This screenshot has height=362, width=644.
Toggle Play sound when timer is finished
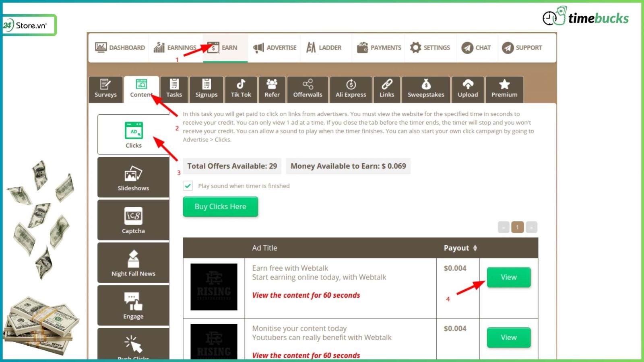[x=188, y=186]
